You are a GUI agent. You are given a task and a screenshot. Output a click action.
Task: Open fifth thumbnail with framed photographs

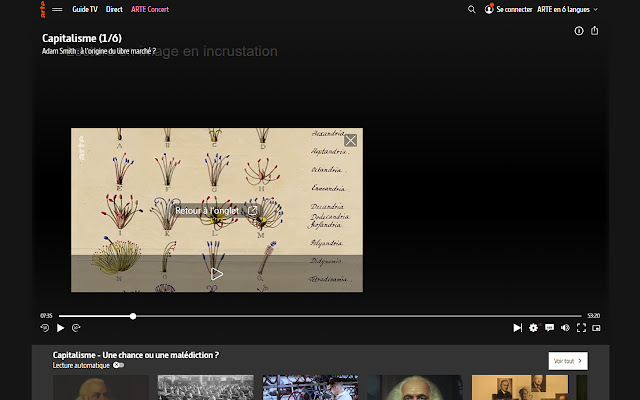click(520, 387)
